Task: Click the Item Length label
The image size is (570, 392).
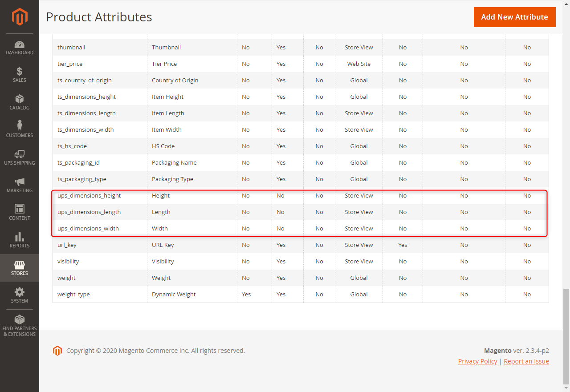Action: pos(168,113)
